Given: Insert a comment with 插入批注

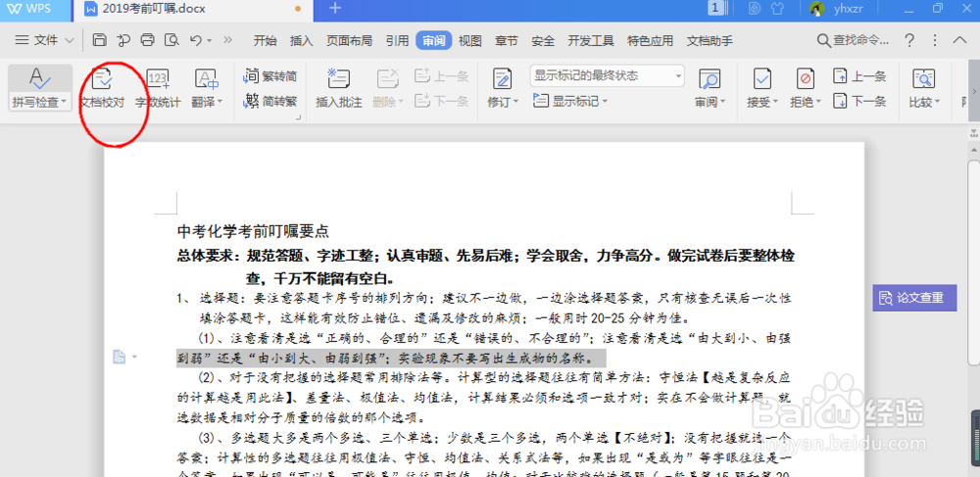Looking at the screenshot, I should [339, 88].
